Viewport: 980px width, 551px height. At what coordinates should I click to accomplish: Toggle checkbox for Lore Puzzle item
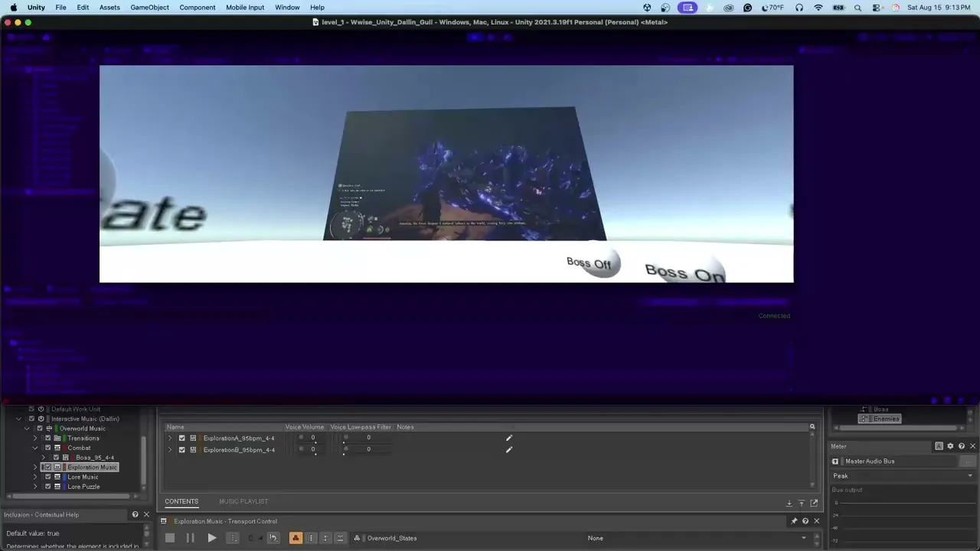[47, 487]
